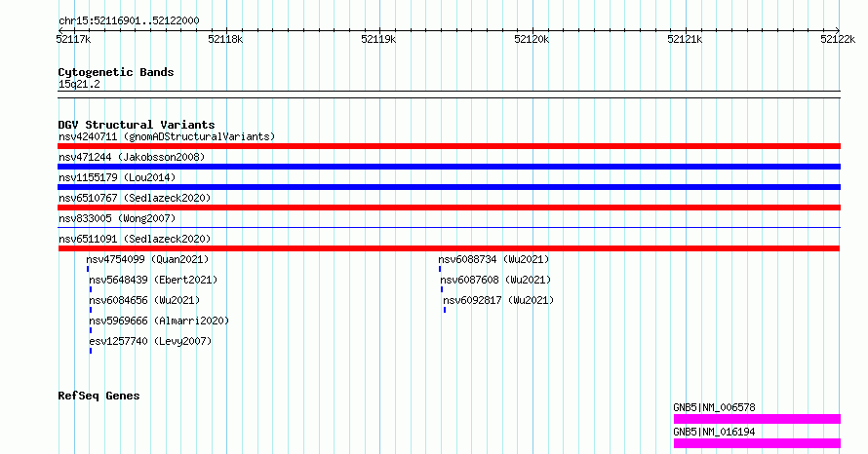
Task: Open variant nsv1155179 (Lou2014) label
Action: tap(117, 177)
